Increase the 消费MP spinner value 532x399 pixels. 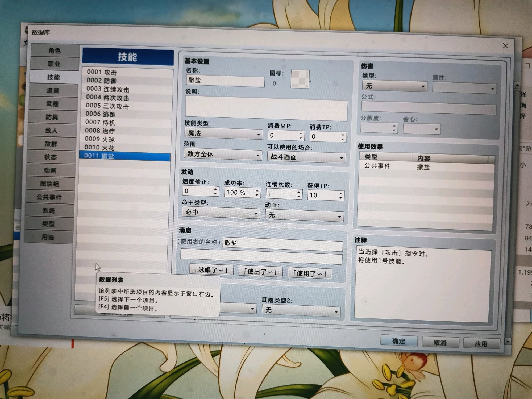point(301,133)
